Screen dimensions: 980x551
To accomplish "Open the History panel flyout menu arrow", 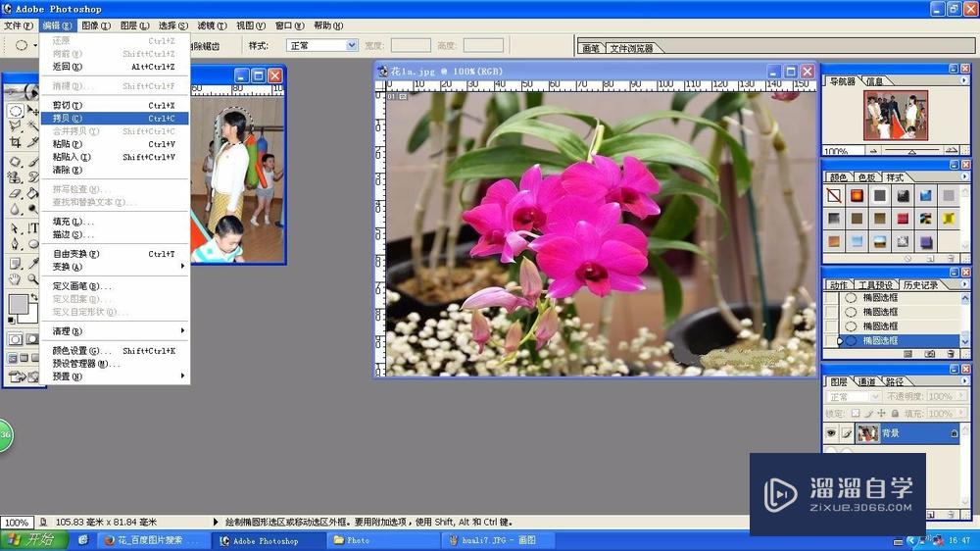I will click(x=963, y=284).
